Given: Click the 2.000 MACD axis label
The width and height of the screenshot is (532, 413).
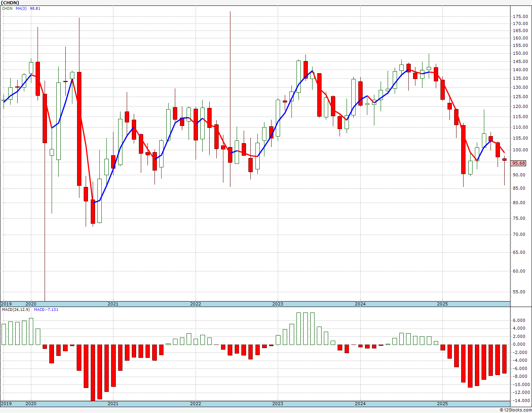Looking at the screenshot, I should point(519,336).
